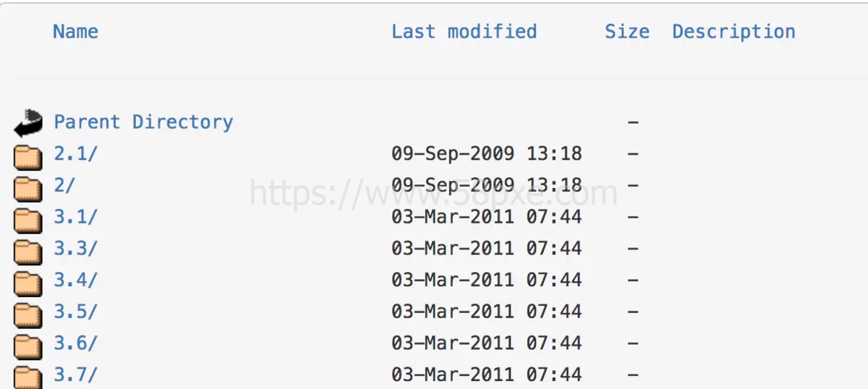Viewport: 868px width, 389px height.
Task: Click the folder icon beside 3.1/
Action: coord(29,219)
